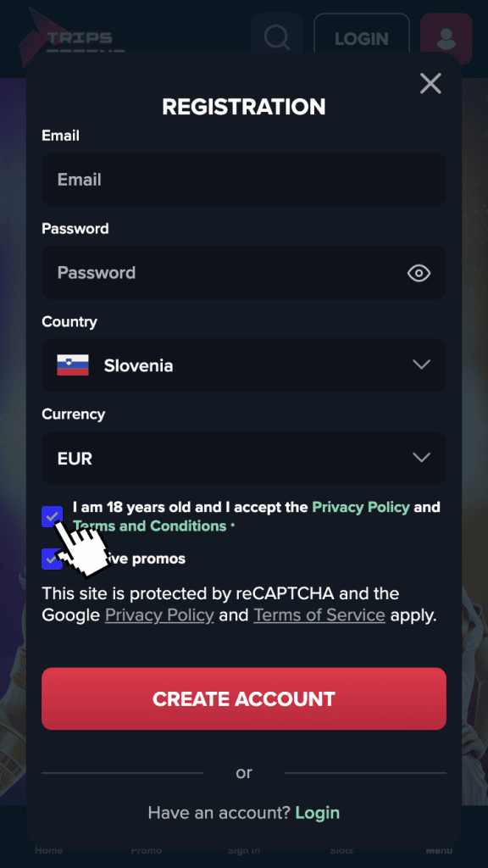Uncheck the 18 years old consent checkbox
Screen dimensions: 488x868
[53, 516]
